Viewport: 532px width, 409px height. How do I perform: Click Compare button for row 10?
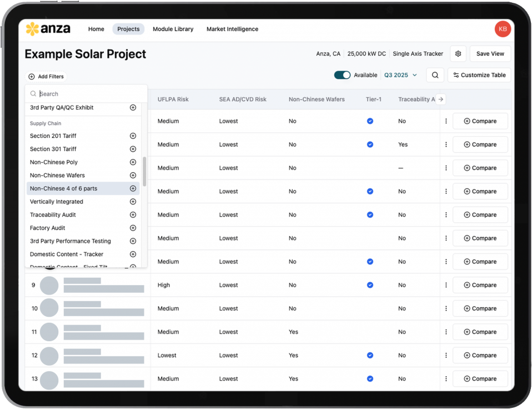coord(480,308)
